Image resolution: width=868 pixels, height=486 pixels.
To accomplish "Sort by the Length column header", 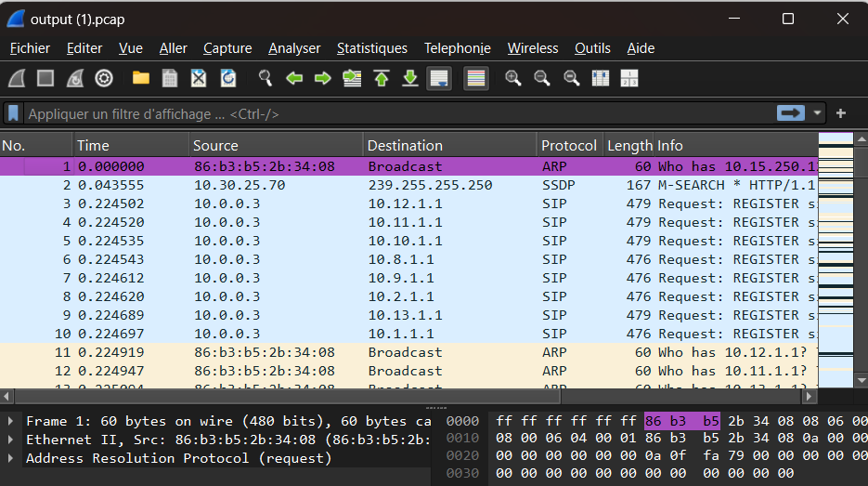I will 628,145.
